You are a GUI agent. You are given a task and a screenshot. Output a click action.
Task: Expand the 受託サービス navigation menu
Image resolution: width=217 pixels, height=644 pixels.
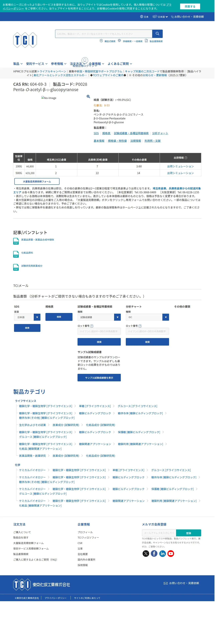tap(37, 64)
